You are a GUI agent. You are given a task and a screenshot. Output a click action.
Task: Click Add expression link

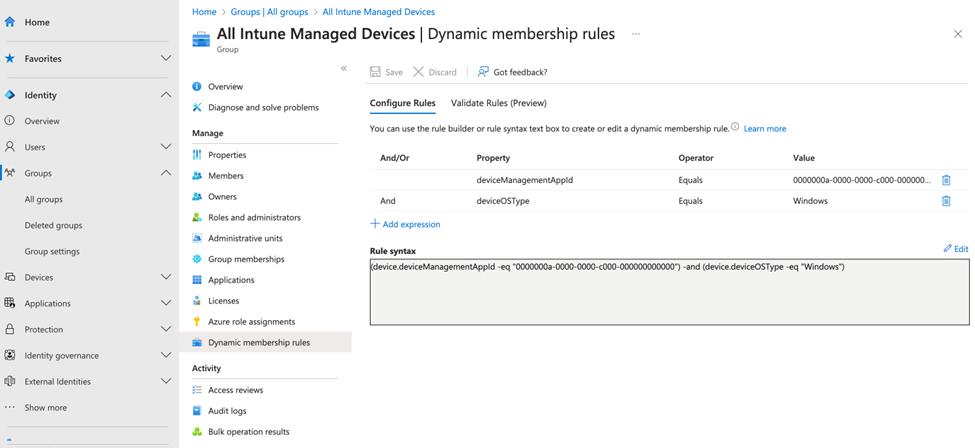(405, 224)
